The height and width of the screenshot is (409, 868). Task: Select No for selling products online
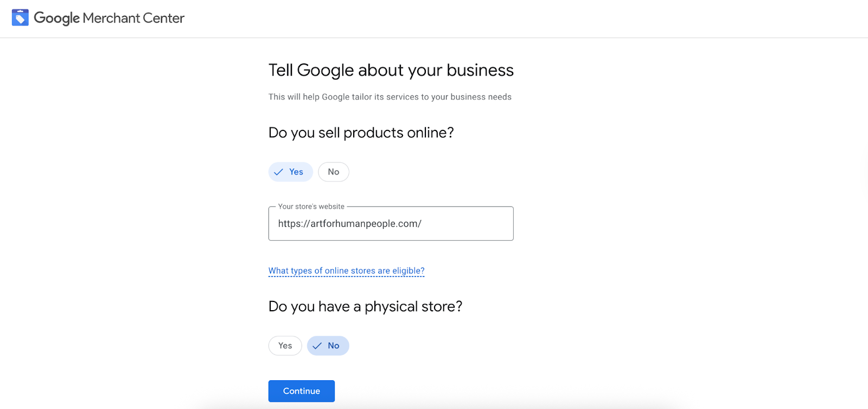(x=333, y=172)
